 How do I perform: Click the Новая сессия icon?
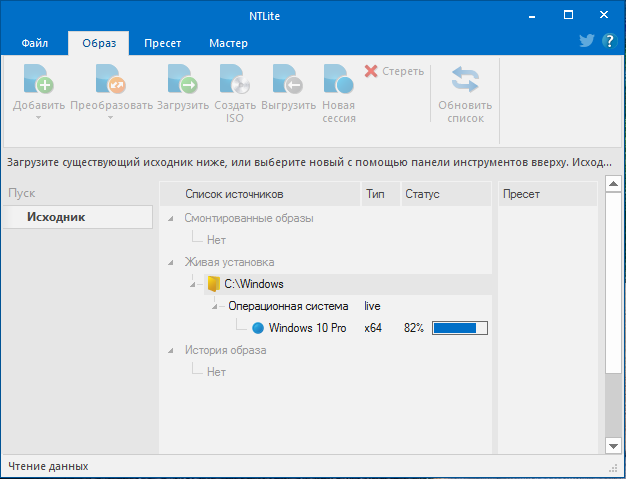coord(339,79)
